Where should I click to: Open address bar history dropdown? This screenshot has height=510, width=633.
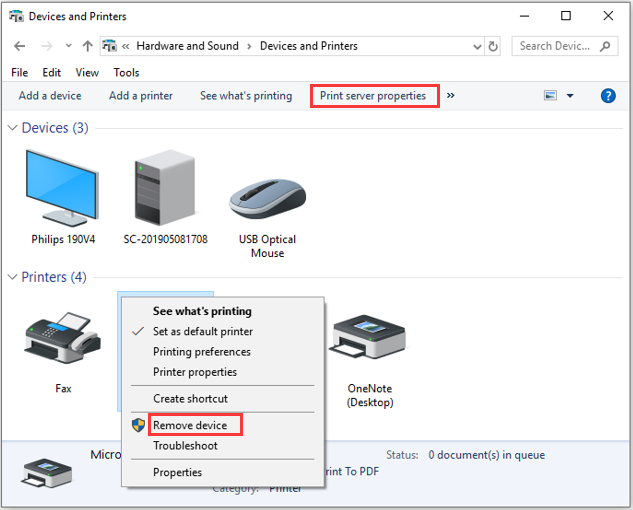[x=477, y=46]
